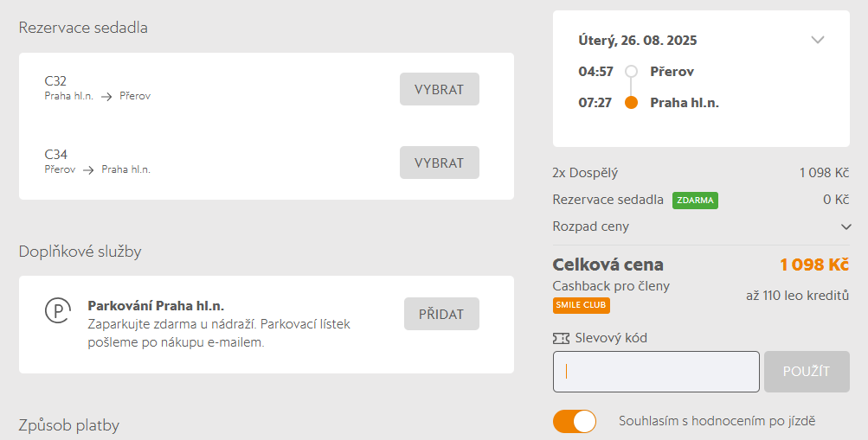Expand the Rozpad ceny price breakdown
This screenshot has height=440, width=868.
click(x=845, y=226)
